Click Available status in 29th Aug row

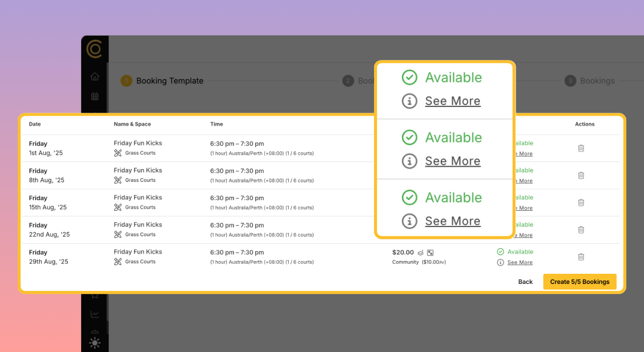(x=520, y=252)
